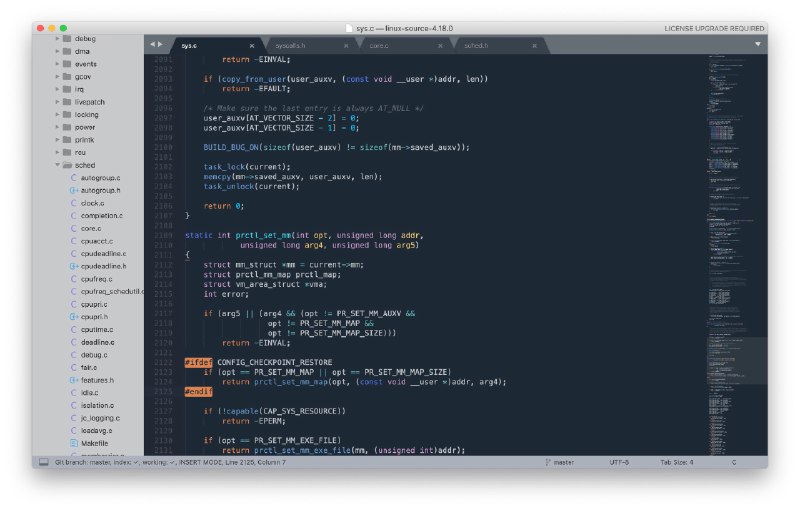Screen dimensions: 800x511
Task: Expand the livepatch folder
Action: pos(55,101)
